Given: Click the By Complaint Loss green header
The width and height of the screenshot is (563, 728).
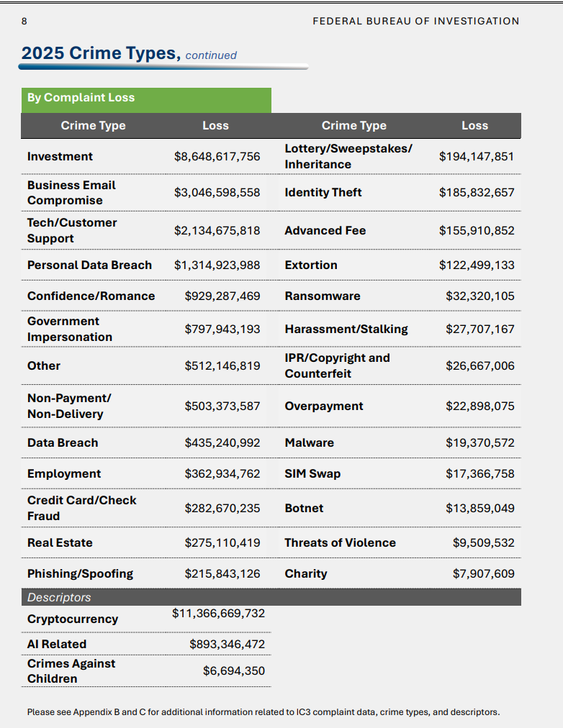Looking at the screenshot, I should 146,100.
